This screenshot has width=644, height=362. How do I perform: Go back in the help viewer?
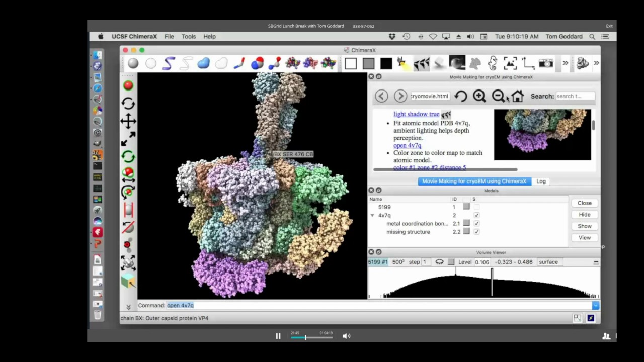click(381, 96)
